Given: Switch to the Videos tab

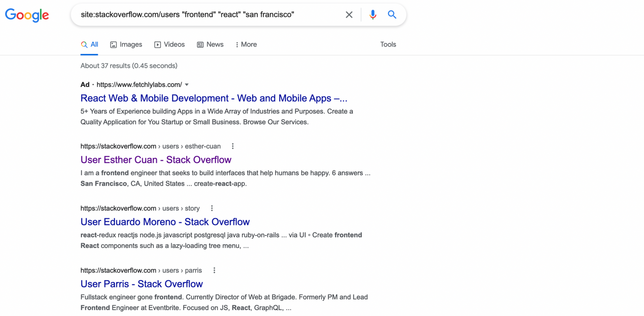Looking at the screenshot, I should pos(170,44).
